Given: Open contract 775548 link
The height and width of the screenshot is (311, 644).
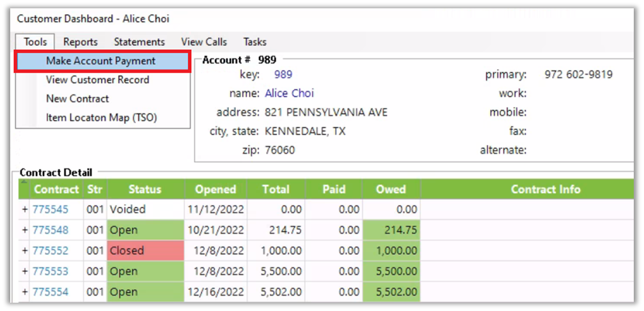Looking at the screenshot, I should coord(51,230).
